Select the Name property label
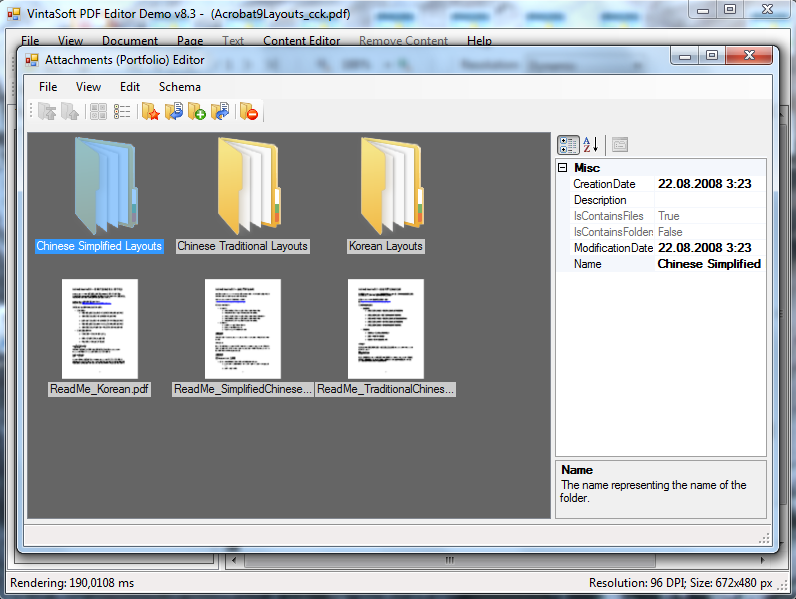Viewport: 796px width, 599px height. click(x=587, y=264)
